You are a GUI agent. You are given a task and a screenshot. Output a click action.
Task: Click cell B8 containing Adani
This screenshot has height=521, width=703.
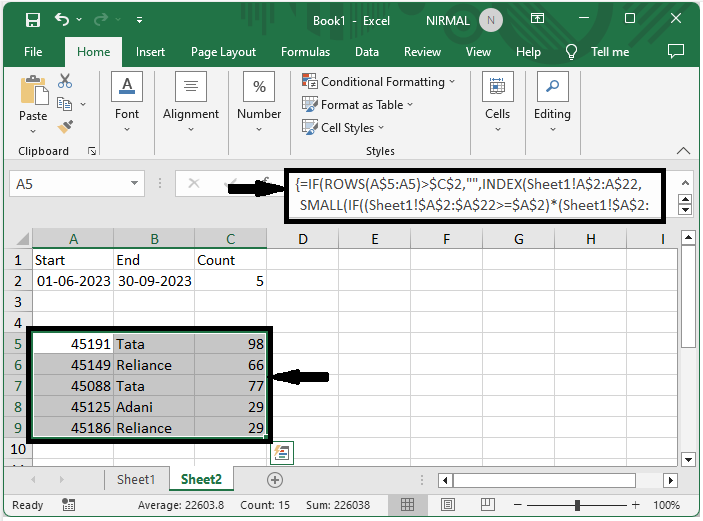coord(154,407)
